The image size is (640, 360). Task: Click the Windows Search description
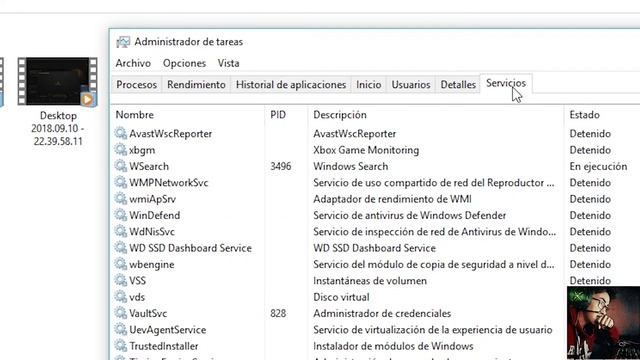pyautogui.click(x=351, y=166)
